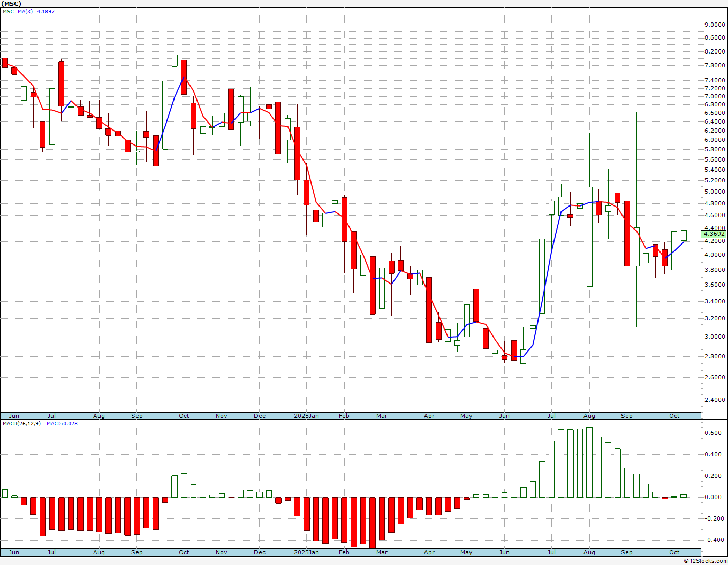Screen dimensions: 728x565
Task: Select the 6.2000 price level label
Action: 716,131
